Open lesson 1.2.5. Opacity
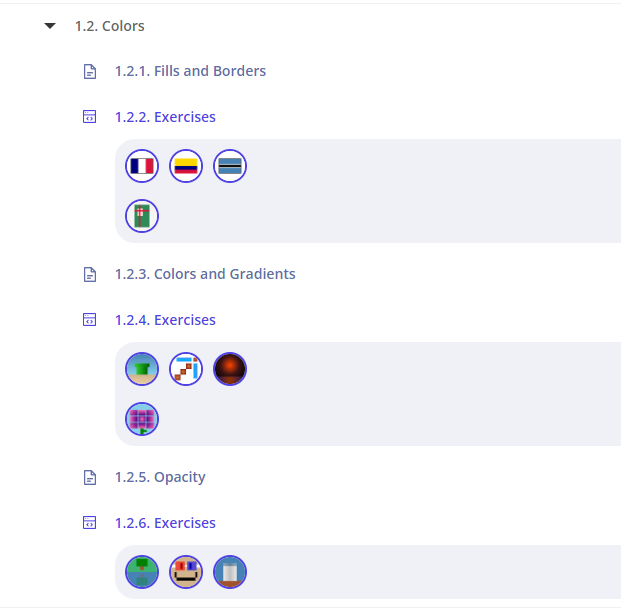Viewport: 621px width, 612px height. point(160,477)
